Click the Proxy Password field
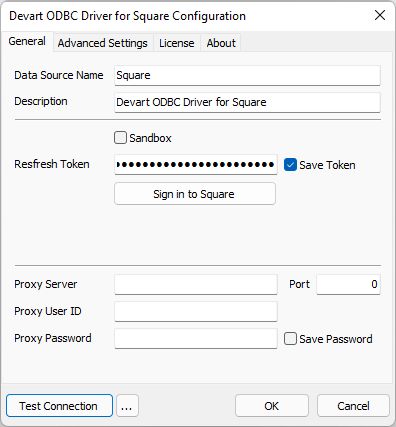This screenshot has width=396, height=427. pos(196,338)
